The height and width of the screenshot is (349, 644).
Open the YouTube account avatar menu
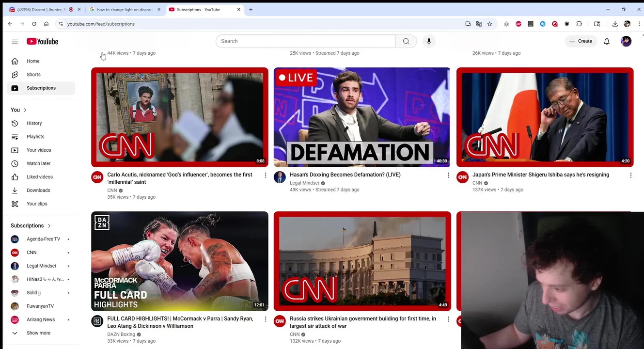point(626,41)
